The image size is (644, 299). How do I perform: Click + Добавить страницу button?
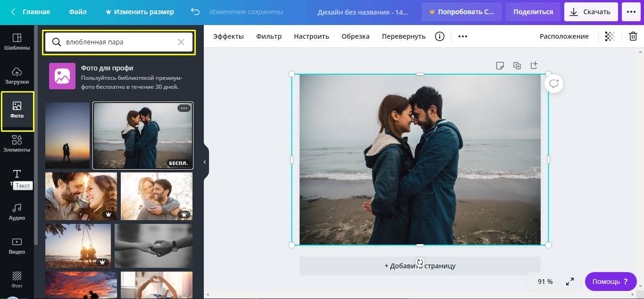pos(420,266)
